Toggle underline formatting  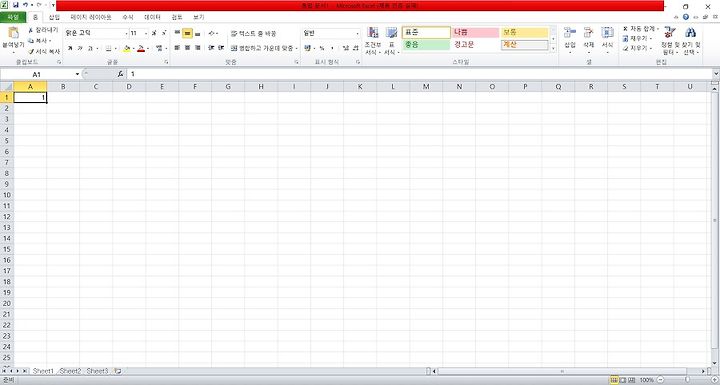[90, 48]
